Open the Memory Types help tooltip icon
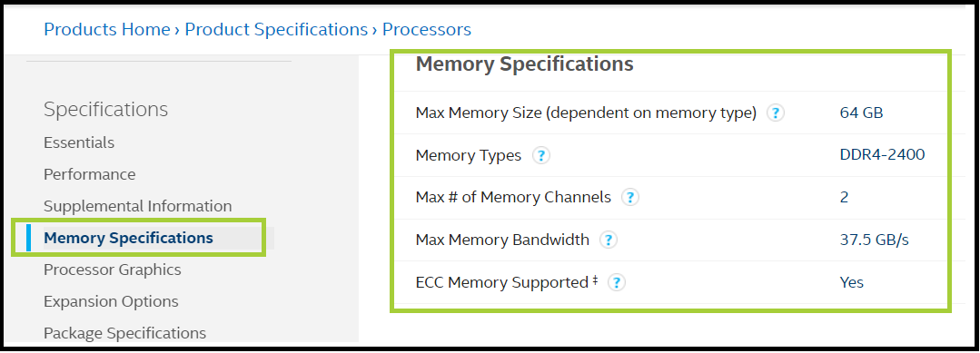The height and width of the screenshot is (353, 980). tap(540, 155)
